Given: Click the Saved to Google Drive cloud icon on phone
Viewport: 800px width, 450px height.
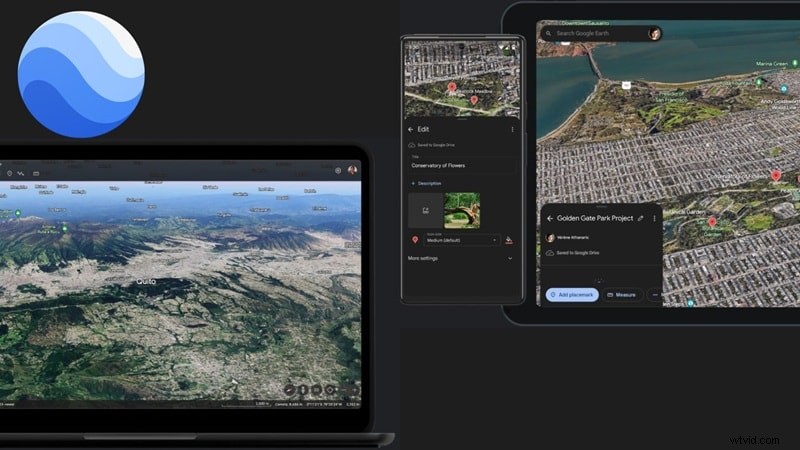Looking at the screenshot, I should pos(412,145).
